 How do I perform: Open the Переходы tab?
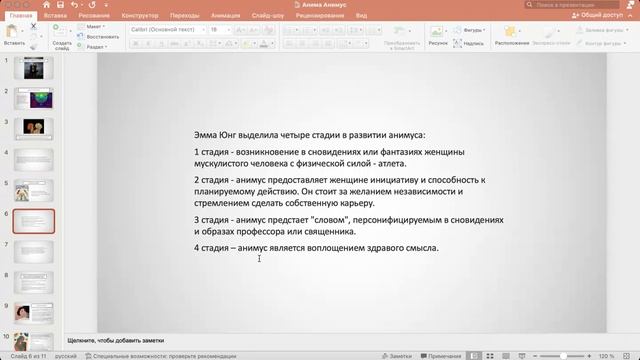click(x=184, y=16)
